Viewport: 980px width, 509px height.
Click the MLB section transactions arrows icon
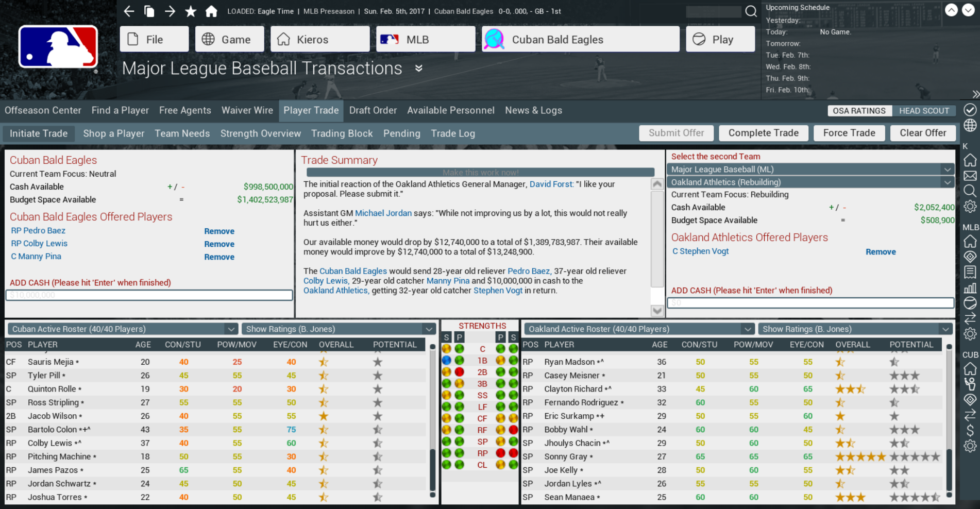(970, 318)
